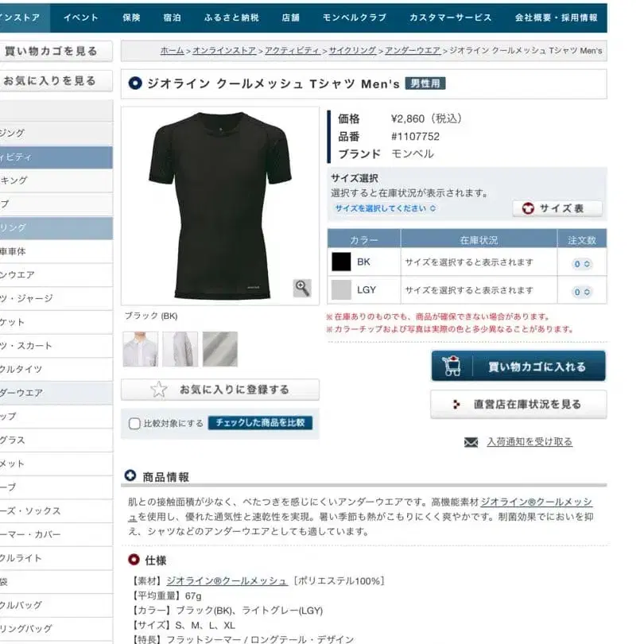Open the サイズを選択してください size dropdown
The width and height of the screenshot is (644, 644).
click(386, 208)
